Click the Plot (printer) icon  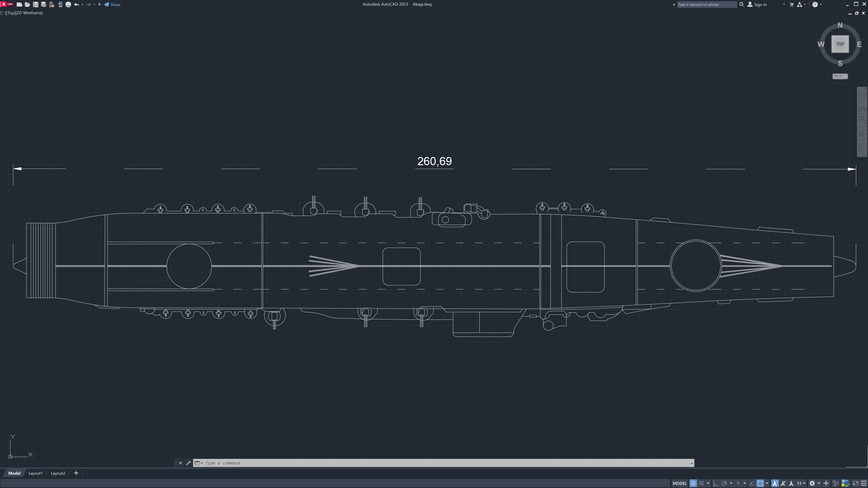click(68, 5)
